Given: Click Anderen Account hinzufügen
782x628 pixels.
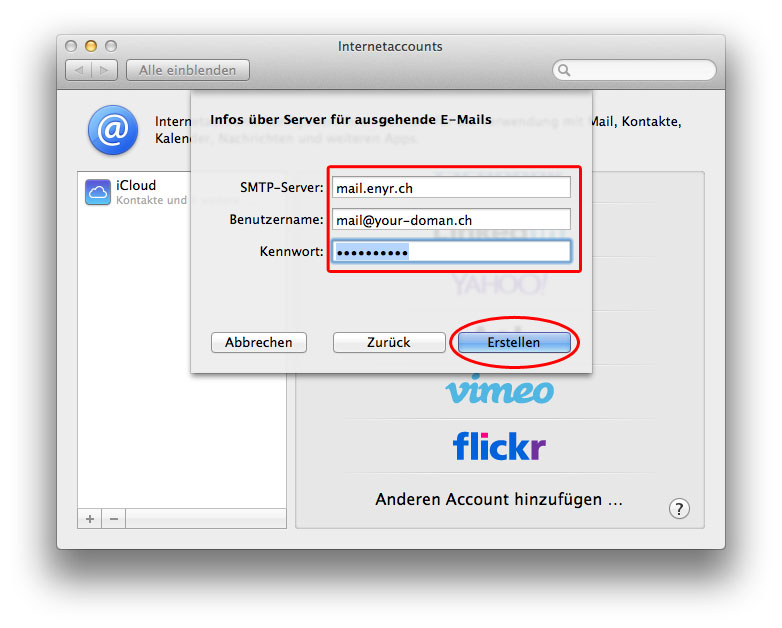Looking at the screenshot, I should [499, 499].
